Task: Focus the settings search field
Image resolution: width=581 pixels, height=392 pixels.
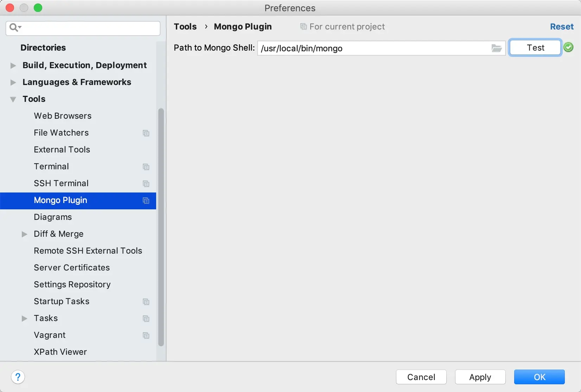Action: click(x=83, y=28)
